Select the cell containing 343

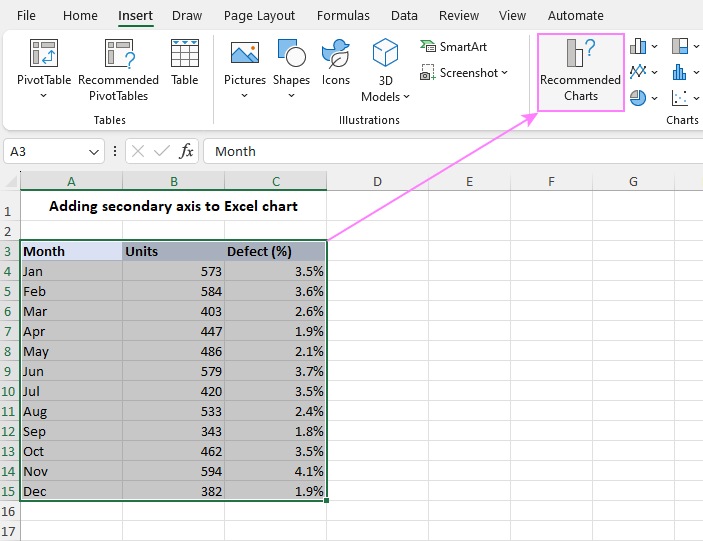(x=174, y=431)
